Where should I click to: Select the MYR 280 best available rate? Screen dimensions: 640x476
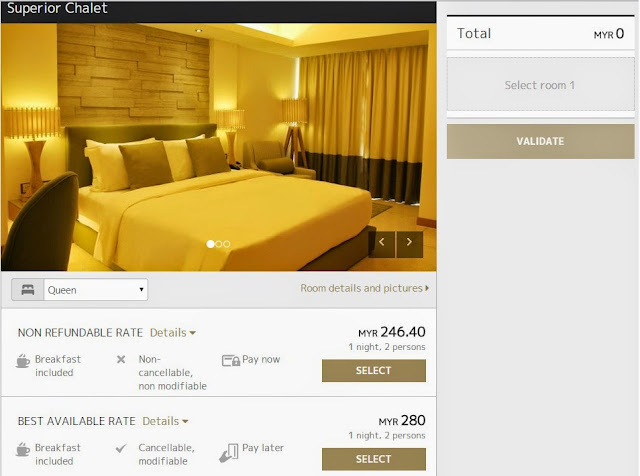point(373,459)
